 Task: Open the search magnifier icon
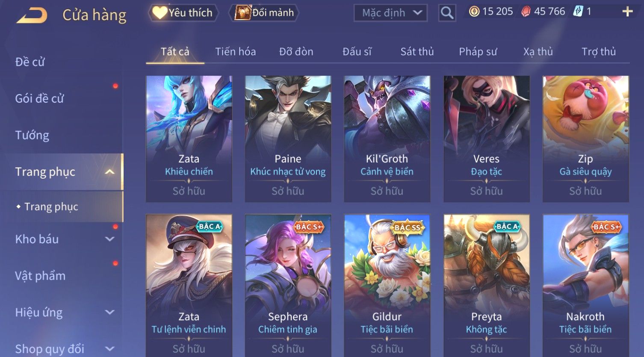click(x=447, y=13)
